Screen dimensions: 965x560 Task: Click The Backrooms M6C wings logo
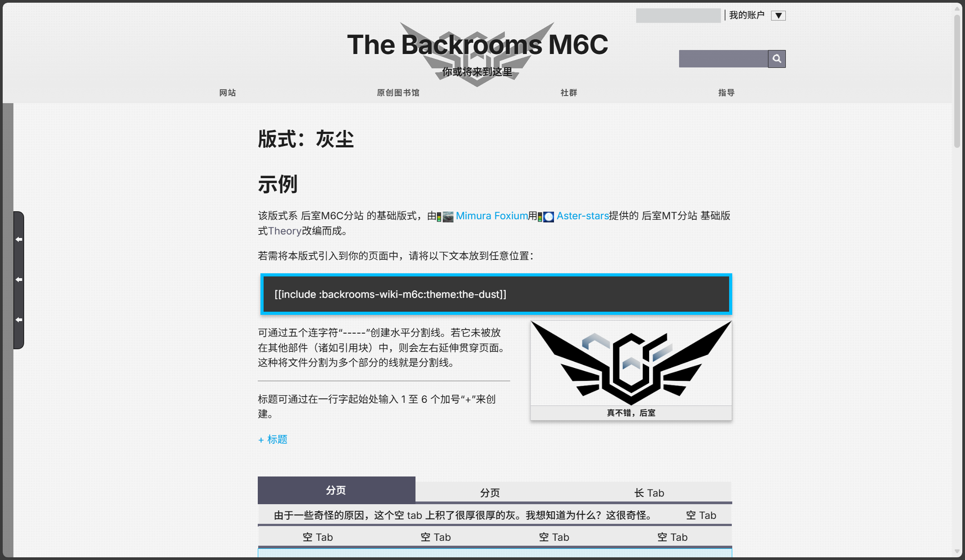click(477, 54)
